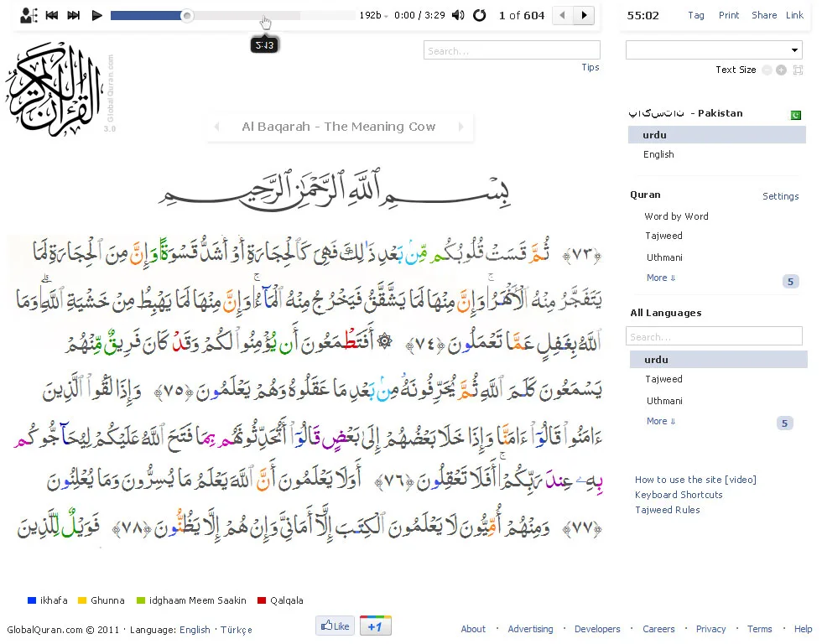
Task: Click the Facebook Like button
Action: click(335, 626)
